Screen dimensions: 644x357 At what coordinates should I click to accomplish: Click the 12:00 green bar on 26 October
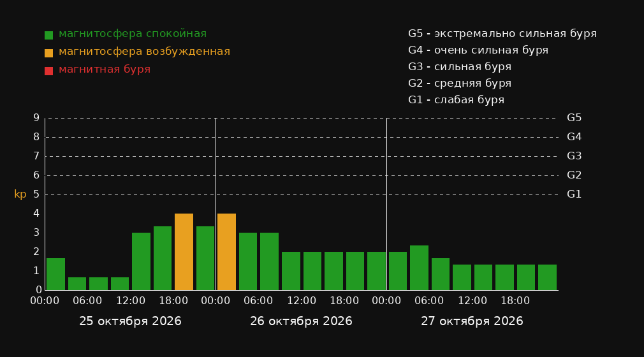(312, 271)
